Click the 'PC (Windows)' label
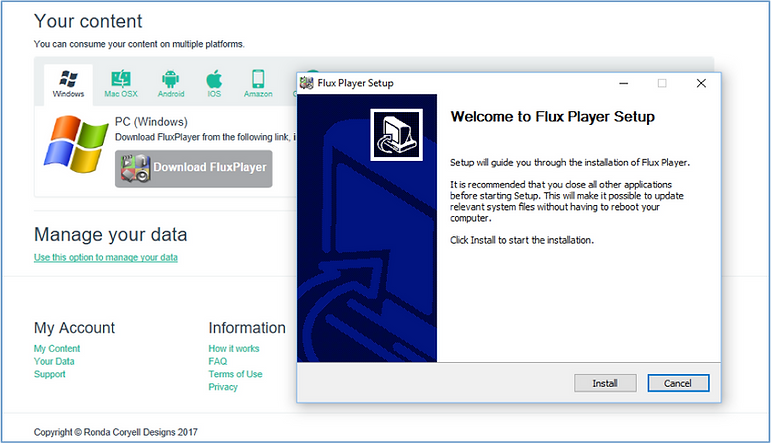This screenshot has height=443, width=771. [x=151, y=122]
